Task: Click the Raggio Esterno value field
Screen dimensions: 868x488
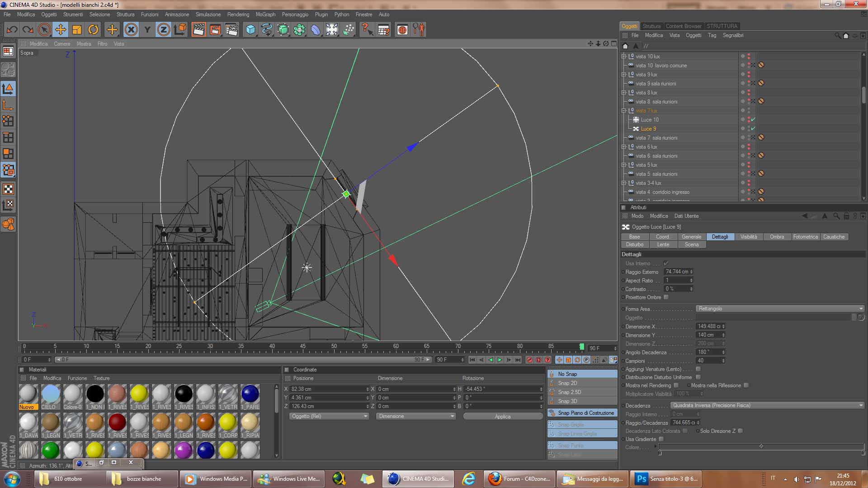Action: (677, 272)
